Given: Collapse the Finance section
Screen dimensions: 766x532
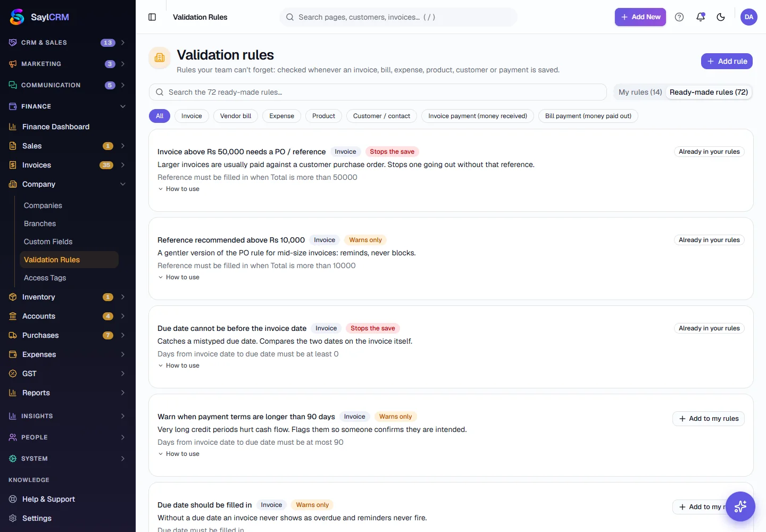Looking at the screenshot, I should click(x=68, y=106).
